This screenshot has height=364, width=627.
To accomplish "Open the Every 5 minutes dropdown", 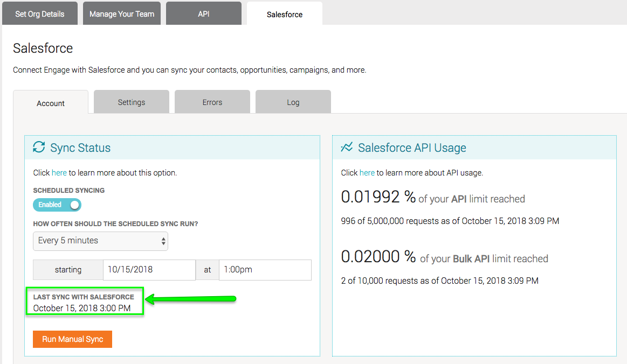I will coord(100,241).
